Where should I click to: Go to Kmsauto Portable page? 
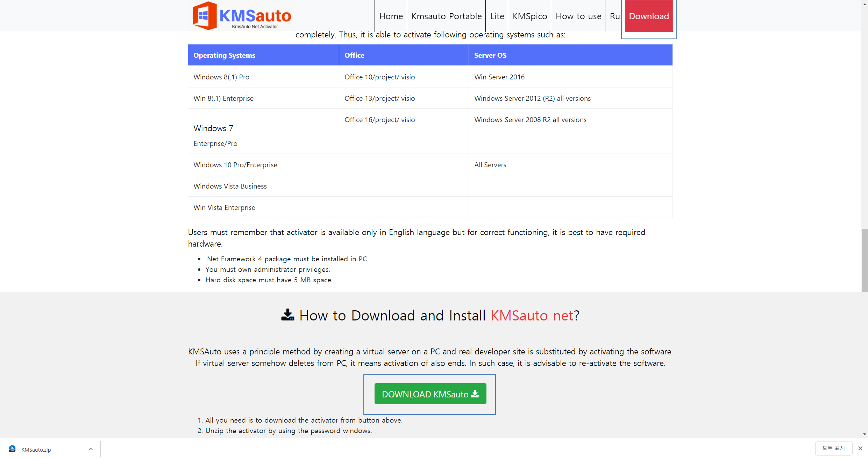[x=446, y=16]
